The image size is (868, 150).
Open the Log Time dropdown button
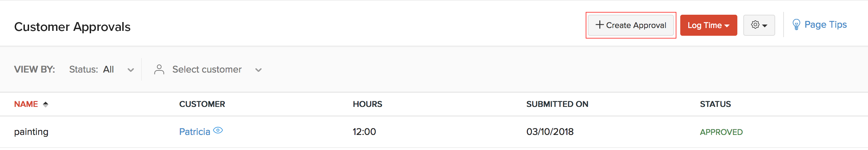pyautogui.click(x=708, y=25)
